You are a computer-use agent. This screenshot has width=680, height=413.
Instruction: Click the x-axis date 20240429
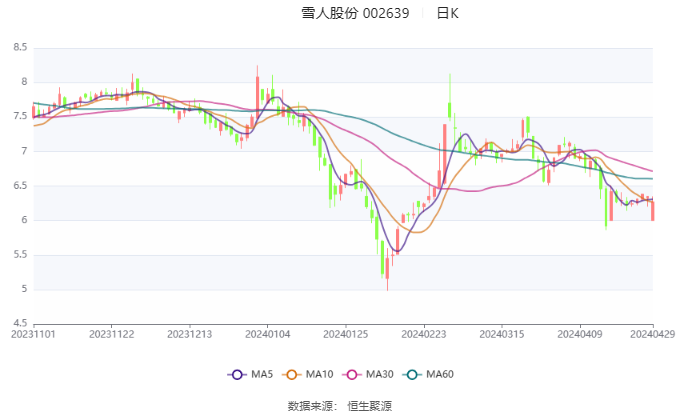click(653, 334)
